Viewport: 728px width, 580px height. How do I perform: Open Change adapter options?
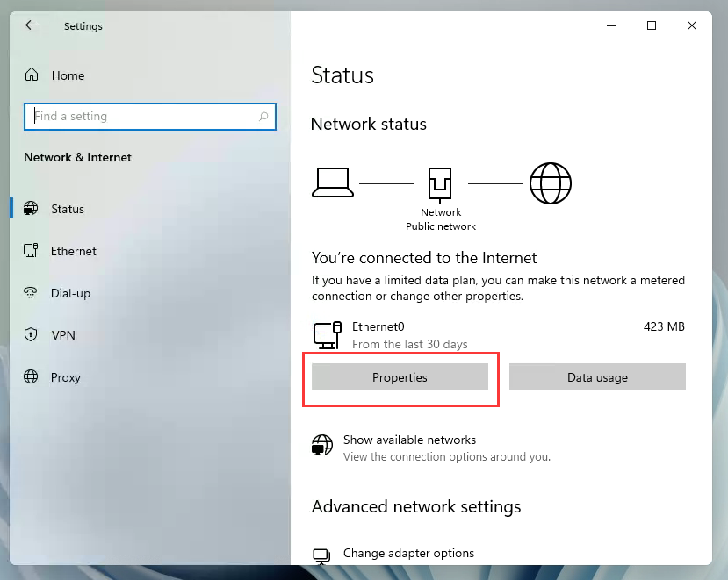point(410,553)
